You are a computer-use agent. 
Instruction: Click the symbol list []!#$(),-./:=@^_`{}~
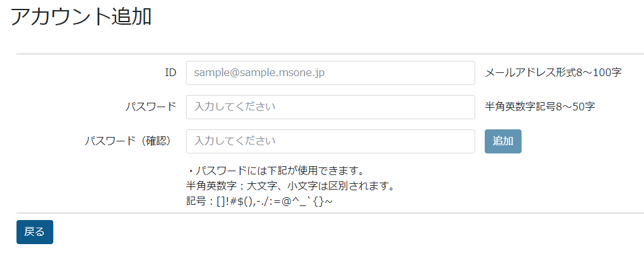point(275,202)
